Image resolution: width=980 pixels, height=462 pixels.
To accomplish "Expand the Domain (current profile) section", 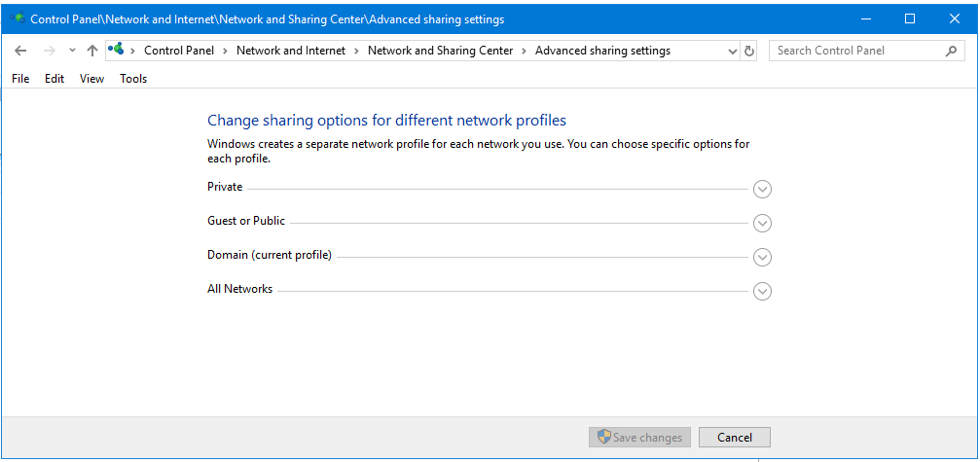I will (x=762, y=257).
